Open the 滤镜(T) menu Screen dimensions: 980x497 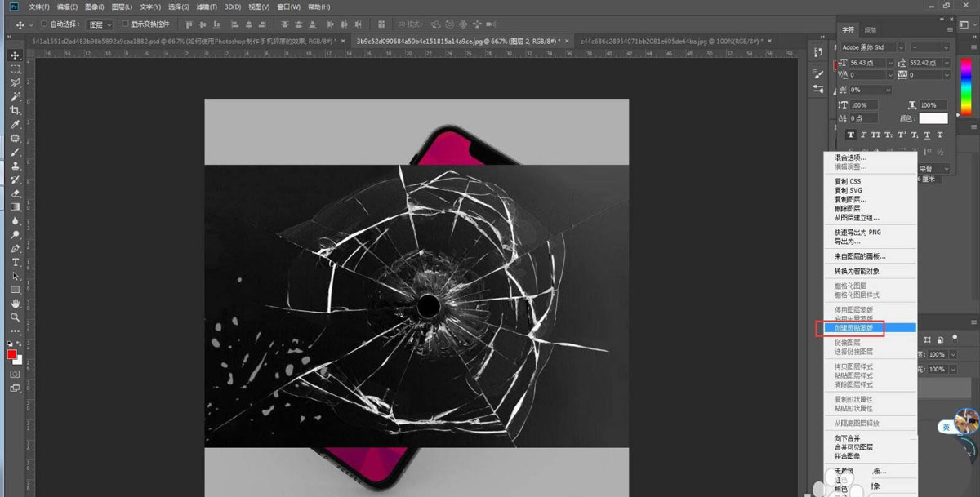[207, 7]
